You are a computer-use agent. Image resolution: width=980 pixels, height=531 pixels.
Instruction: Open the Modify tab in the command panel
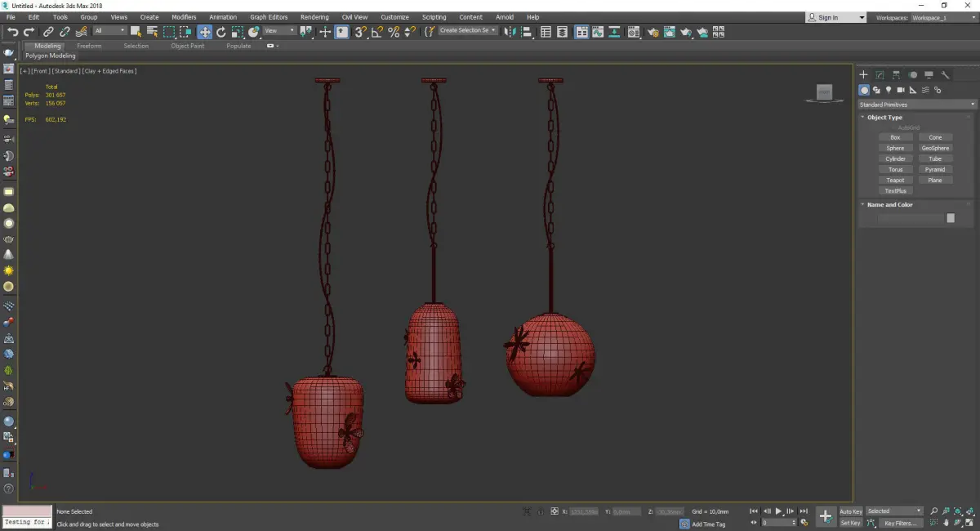(x=880, y=75)
